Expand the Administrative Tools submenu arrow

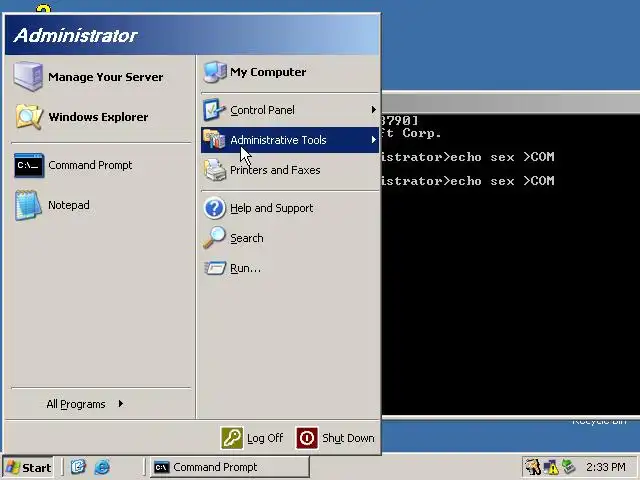coord(373,140)
